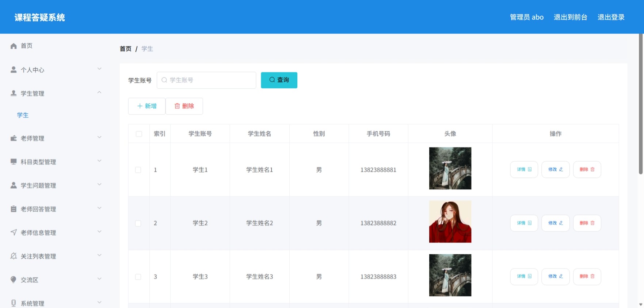Open avatar thumbnail of 学生2
The width and height of the screenshot is (644, 308).
tap(450, 222)
